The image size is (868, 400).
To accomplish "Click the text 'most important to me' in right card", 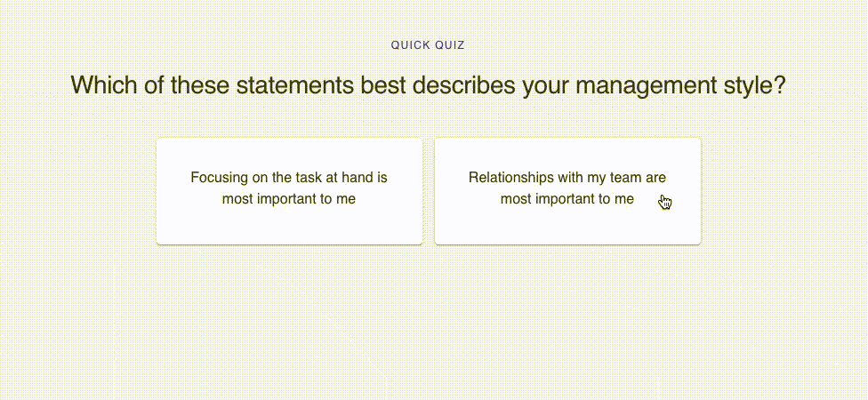I will (x=567, y=199).
